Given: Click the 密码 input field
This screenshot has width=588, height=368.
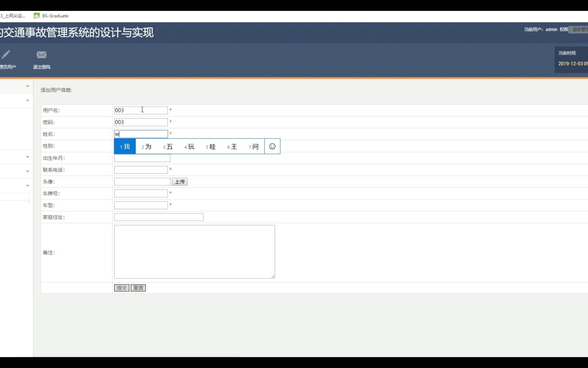Looking at the screenshot, I should 141,122.
